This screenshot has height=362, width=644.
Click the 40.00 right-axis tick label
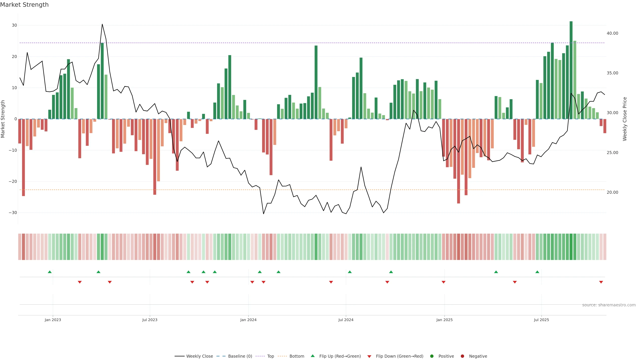[612, 33]
